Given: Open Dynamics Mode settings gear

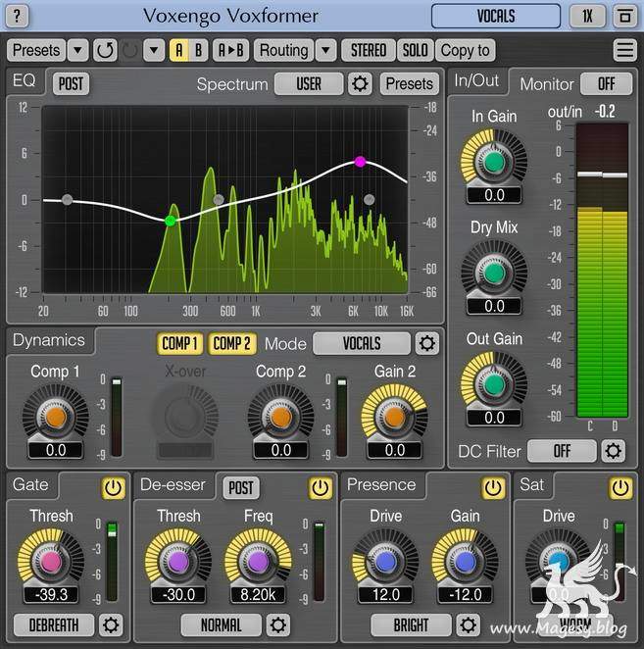Looking at the screenshot, I should point(426,343).
